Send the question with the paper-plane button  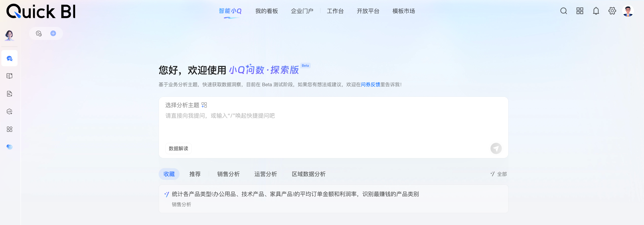(x=496, y=148)
